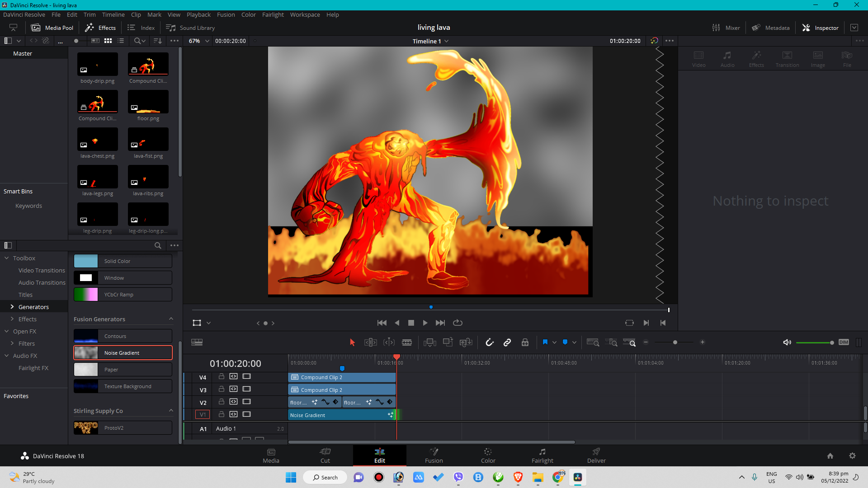Viewport: 868px width, 488px height.
Task: Open the Metadata panel
Action: pos(771,28)
